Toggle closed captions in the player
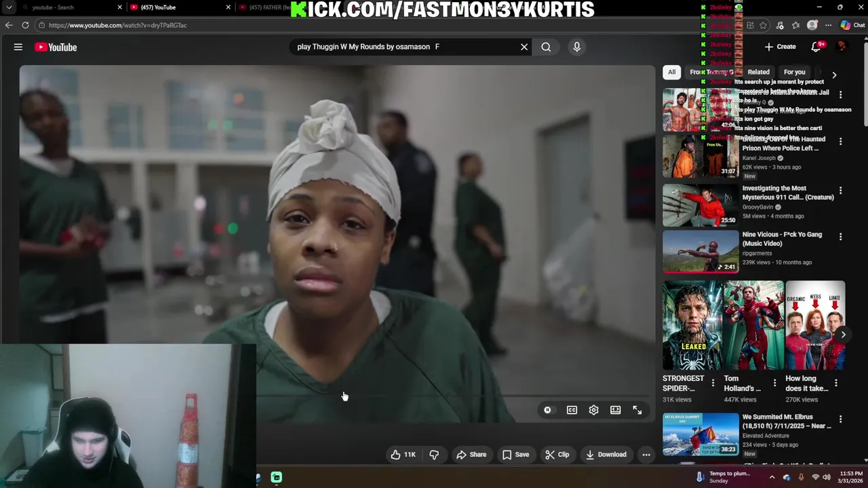This screenshot has width=868, height=488. click(x=572, y=410)
